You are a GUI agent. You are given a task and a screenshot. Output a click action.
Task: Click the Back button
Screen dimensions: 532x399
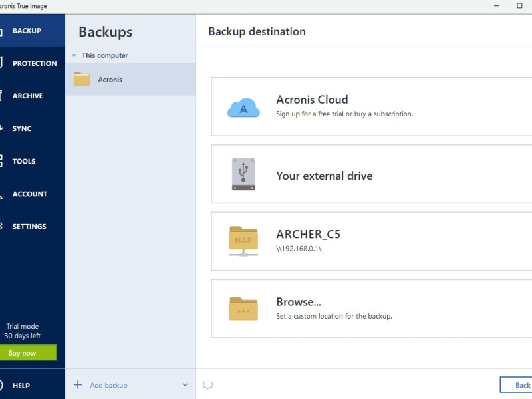point(516,385)
